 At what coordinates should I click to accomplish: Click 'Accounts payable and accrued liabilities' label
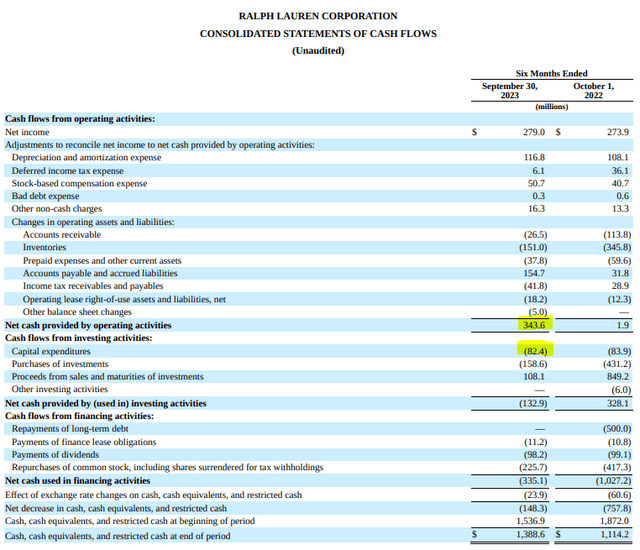point(100,273)
